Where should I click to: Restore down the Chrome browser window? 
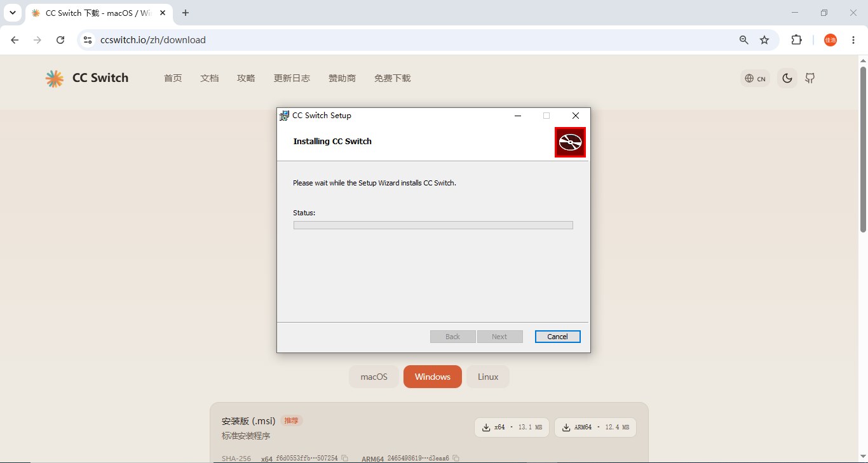824,13
